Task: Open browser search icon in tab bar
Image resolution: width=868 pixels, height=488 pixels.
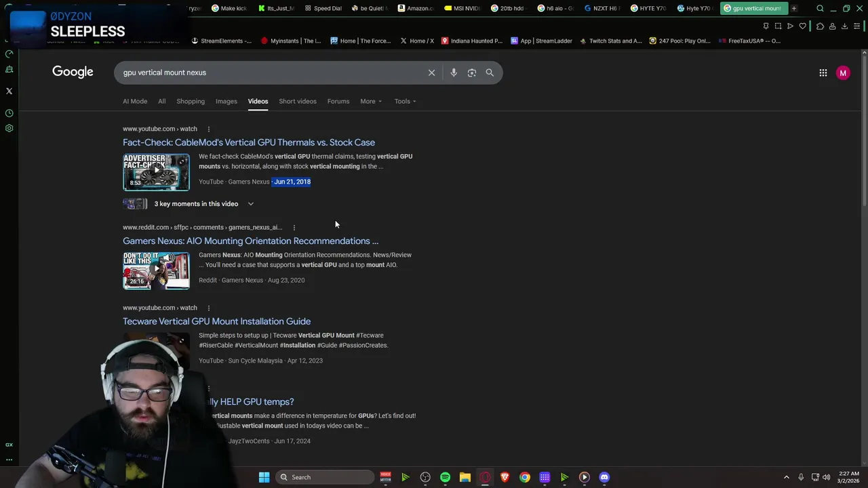Action: (820, 8)
